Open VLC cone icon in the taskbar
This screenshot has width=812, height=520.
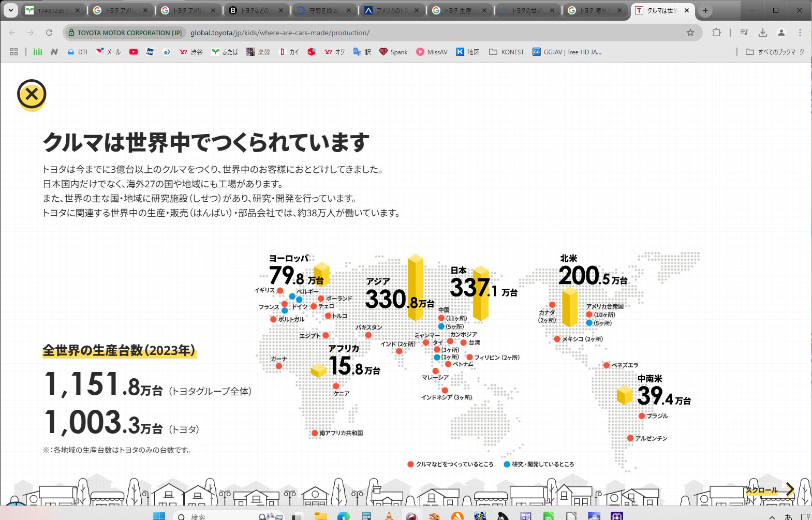click(389, 516)
